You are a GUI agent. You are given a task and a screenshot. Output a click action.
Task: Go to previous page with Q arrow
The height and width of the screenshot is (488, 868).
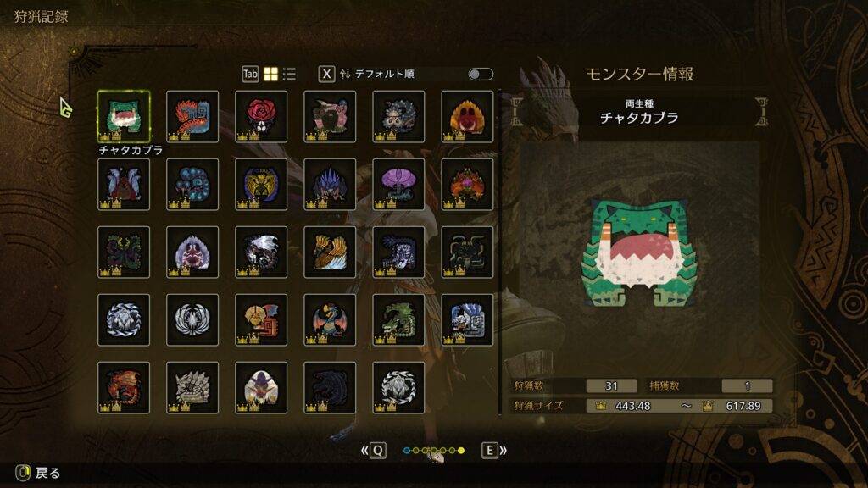click(374, 451)
